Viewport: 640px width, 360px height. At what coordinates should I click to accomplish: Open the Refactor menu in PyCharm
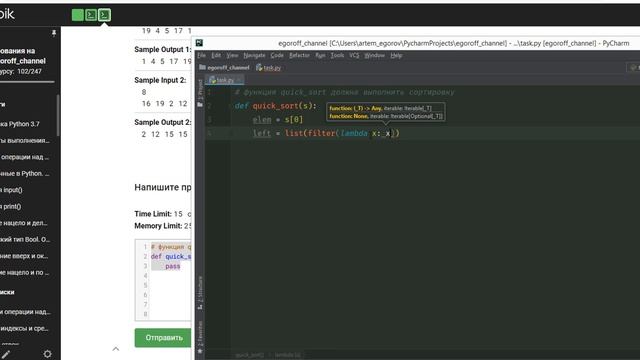click(x=299, y=55)
